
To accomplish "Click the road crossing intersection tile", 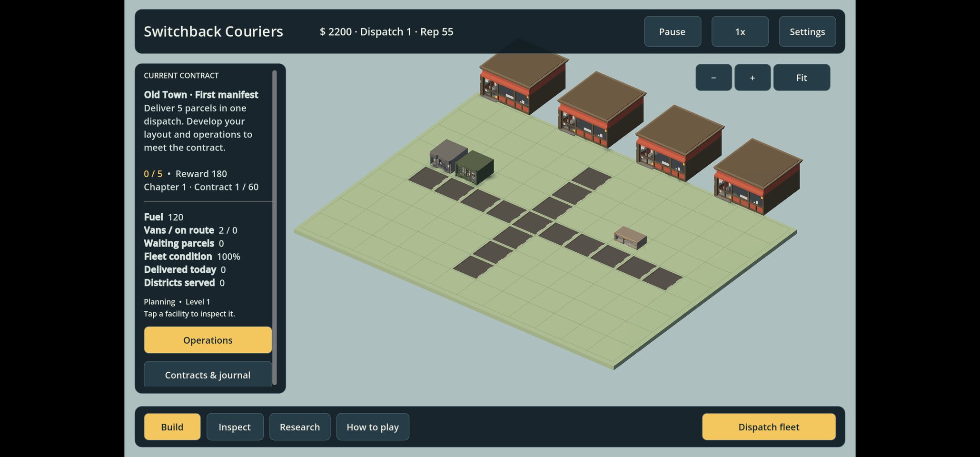I will click(532, 222).
